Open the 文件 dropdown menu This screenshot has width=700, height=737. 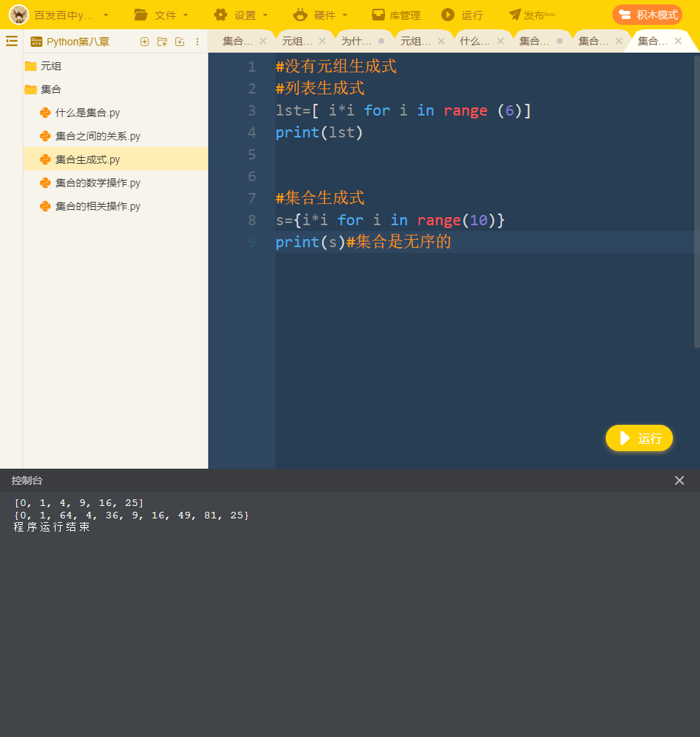point(161,15)
